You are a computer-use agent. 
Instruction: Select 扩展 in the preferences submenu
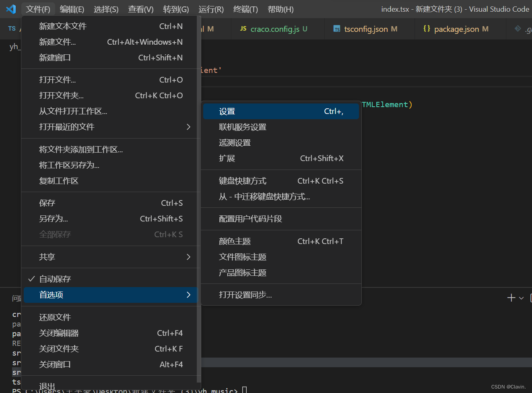(x=281, y=159)
